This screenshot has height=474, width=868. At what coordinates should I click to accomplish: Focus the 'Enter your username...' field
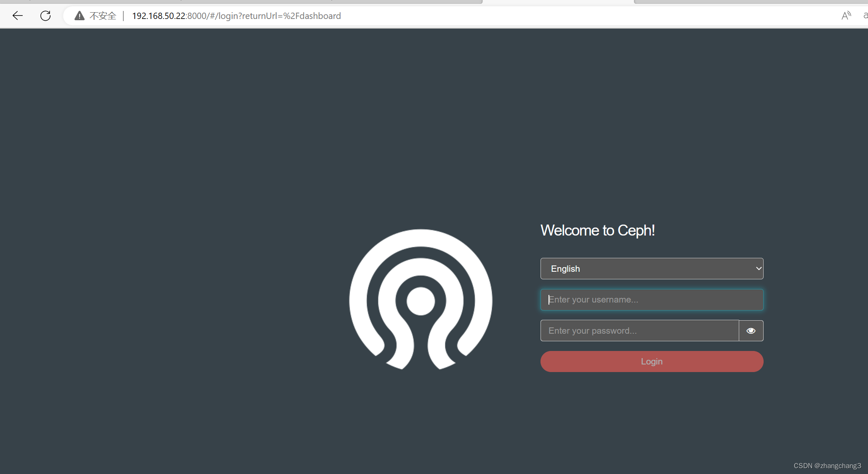tap(651, 300)
